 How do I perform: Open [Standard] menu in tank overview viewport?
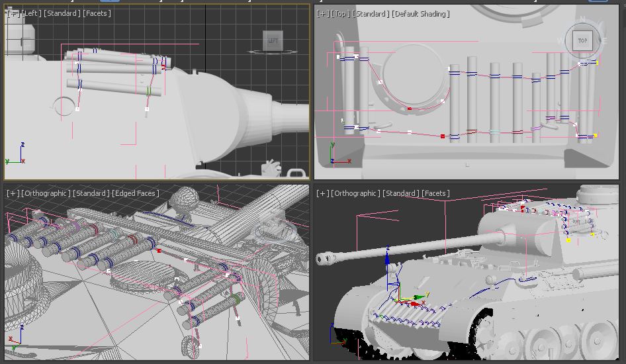(x=401, y=193)
